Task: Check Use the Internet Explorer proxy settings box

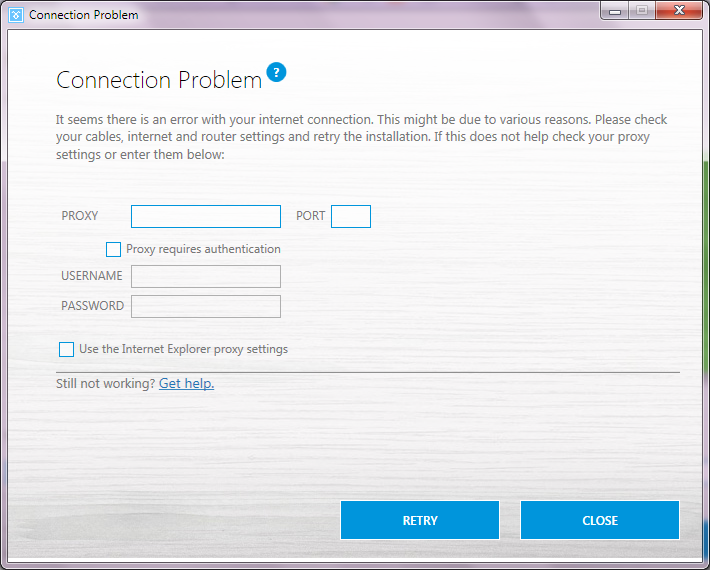Action: pos(67,350)
